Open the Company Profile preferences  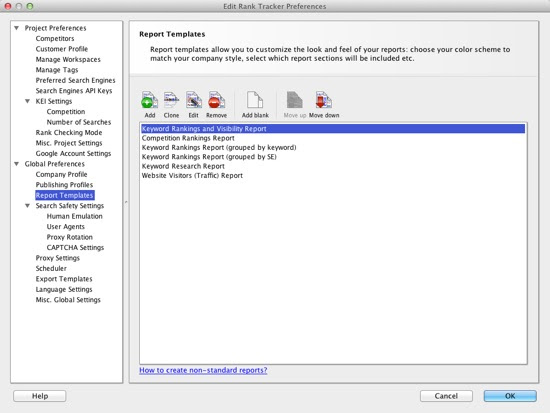61,174
